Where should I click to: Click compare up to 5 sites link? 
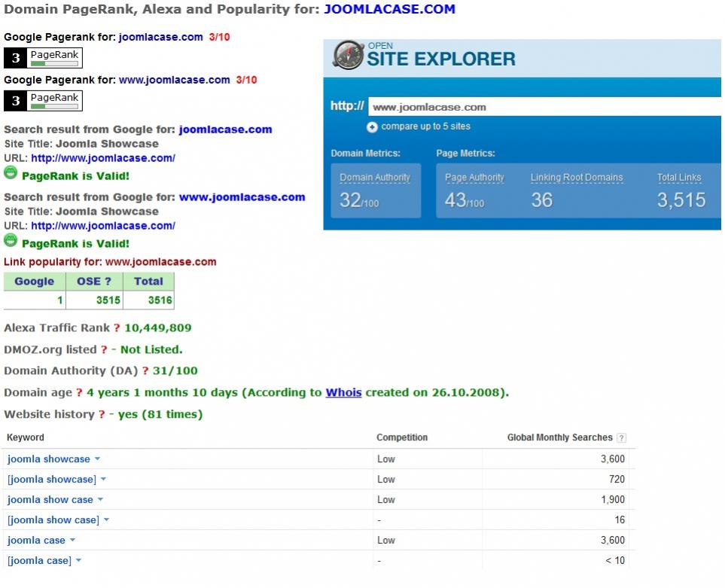pyautogui.click(x=425, y=126)
